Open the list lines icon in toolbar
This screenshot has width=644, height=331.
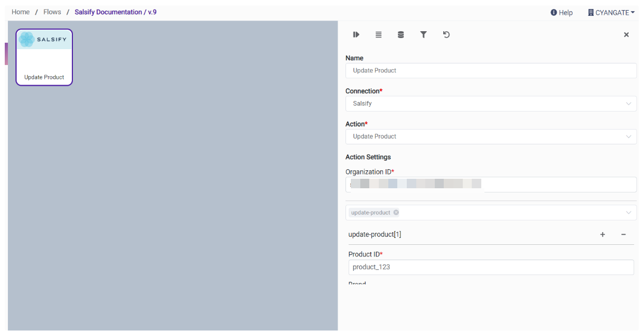(x=378, y=35)
